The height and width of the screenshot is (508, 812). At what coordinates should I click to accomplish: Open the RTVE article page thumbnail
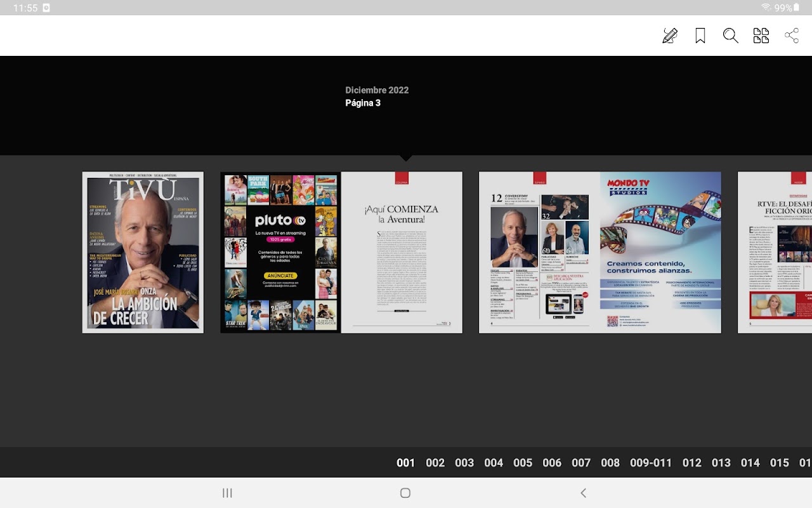click(775, 252)
